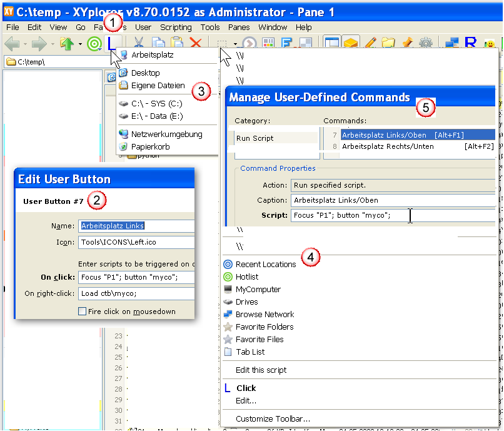Screen dimensions: 504x431
Task: Choose Customize Toolbar... menu entry
Action: pyautogui.click(x=273, y=419)
